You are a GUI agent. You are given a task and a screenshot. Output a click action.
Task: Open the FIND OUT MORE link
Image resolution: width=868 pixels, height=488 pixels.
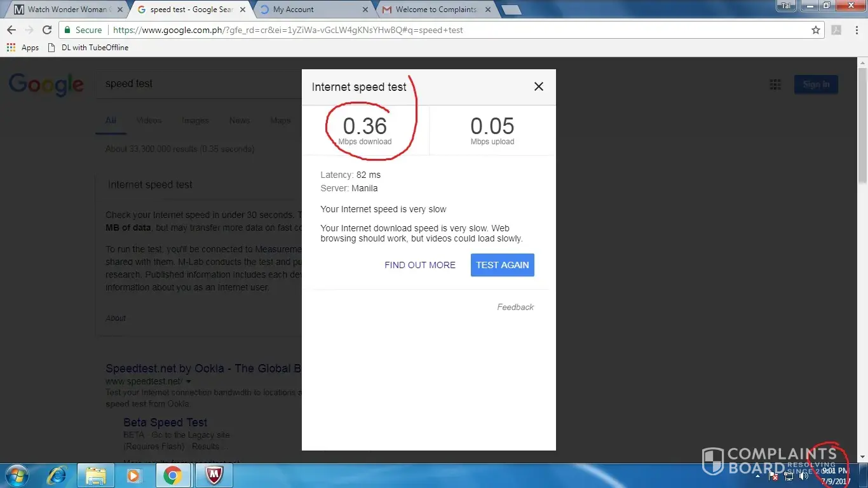pos(420,265)
